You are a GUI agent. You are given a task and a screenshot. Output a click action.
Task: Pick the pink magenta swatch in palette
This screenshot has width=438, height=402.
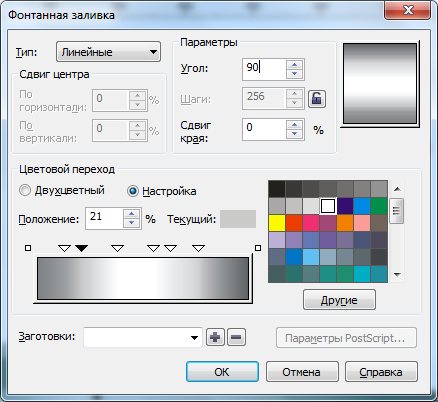pos(311,223)
